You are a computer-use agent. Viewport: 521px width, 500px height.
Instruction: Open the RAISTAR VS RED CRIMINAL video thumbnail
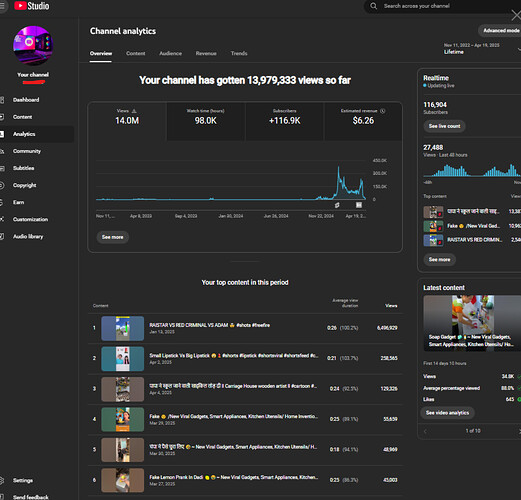point(123,328)
